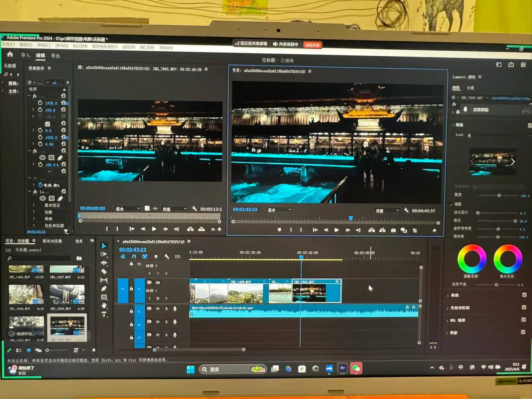532x399 pixels.
Task: Toggle the 曲线 checkbox in Lumetri
Action: [x=524, y=295]
